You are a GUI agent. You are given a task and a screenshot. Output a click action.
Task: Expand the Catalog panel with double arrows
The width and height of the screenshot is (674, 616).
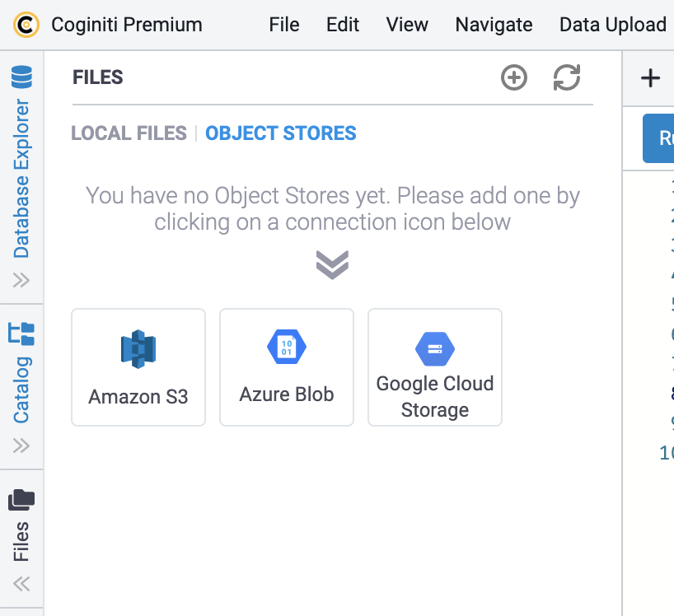[x=21, y=446]
